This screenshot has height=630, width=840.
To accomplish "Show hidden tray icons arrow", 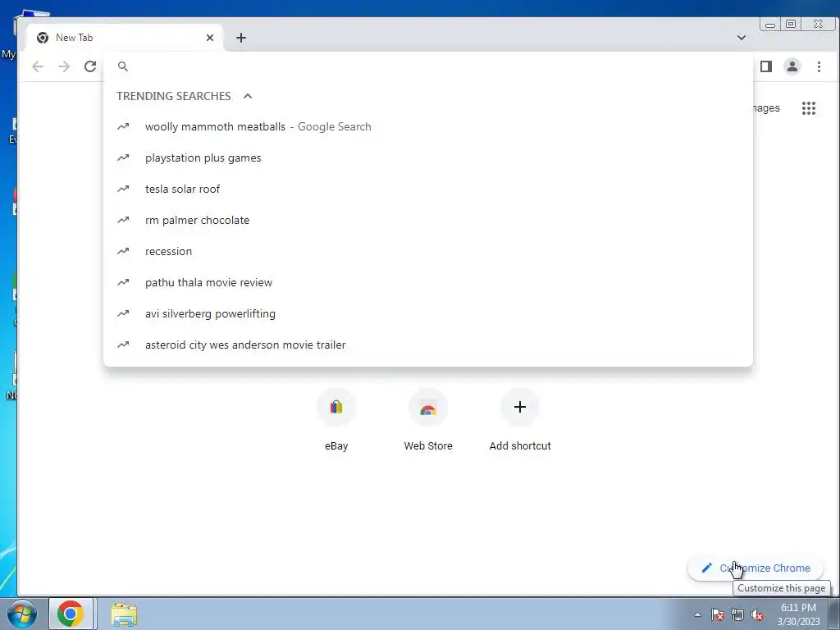I will (x=697, y=614).
